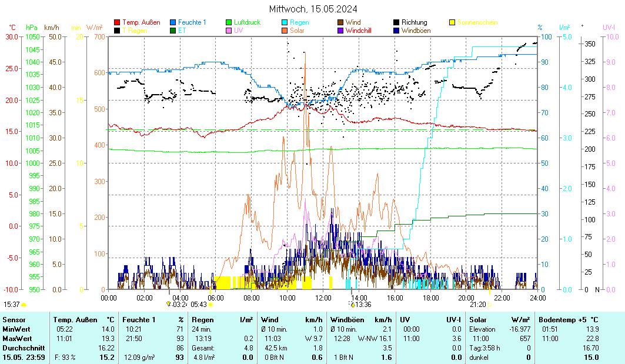
Task: Select the Solar legend label
Action: pyautogui.click(x=297, y=31)
